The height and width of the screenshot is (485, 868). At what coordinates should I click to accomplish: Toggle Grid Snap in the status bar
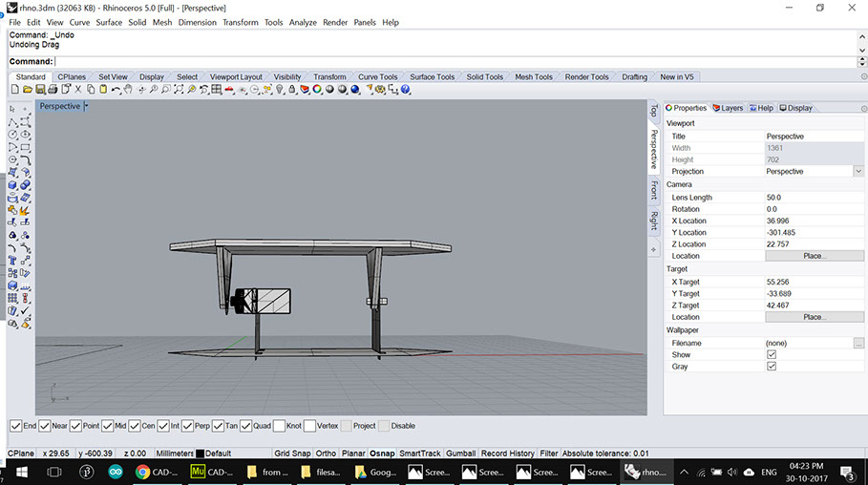click(291, 453)
